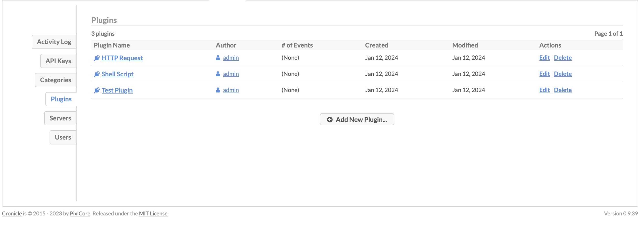Click the plug icon beside Shell Script

[97, 74]
